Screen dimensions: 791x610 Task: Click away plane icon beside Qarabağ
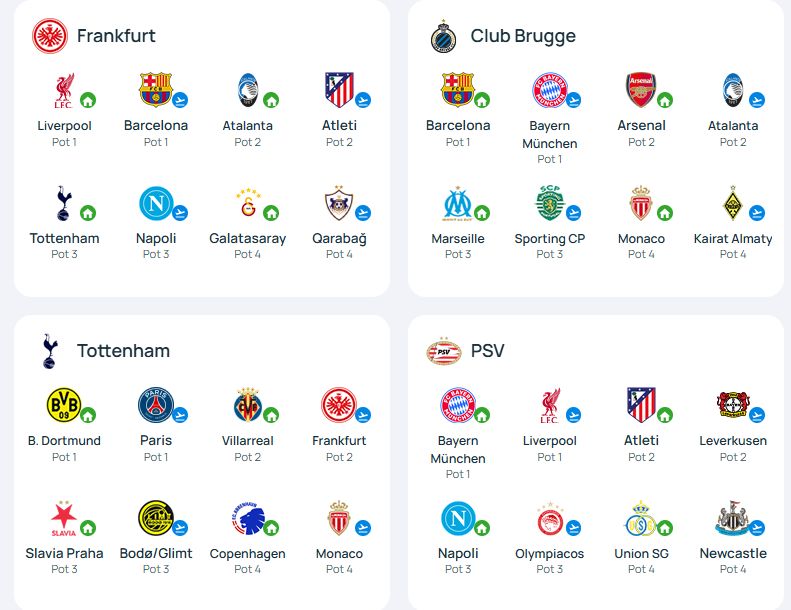(363, 213)
